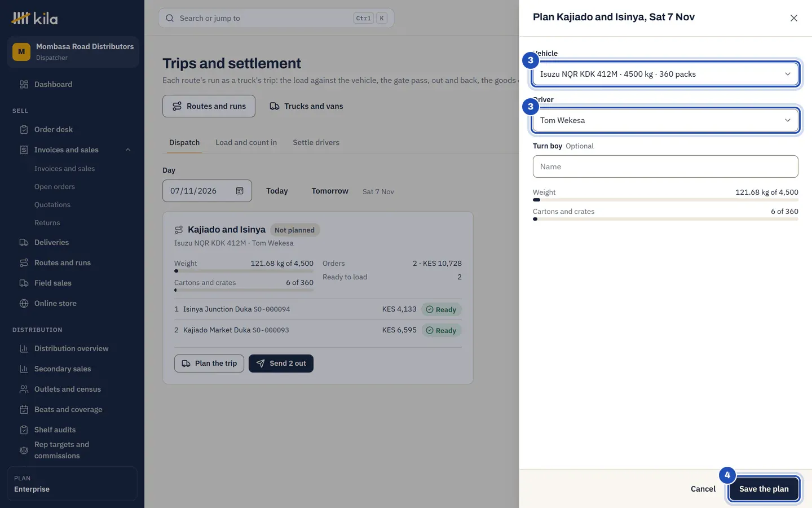The image size is (812, 508).
Task: Collapse the Invoices and sales section
Action: 128,150
